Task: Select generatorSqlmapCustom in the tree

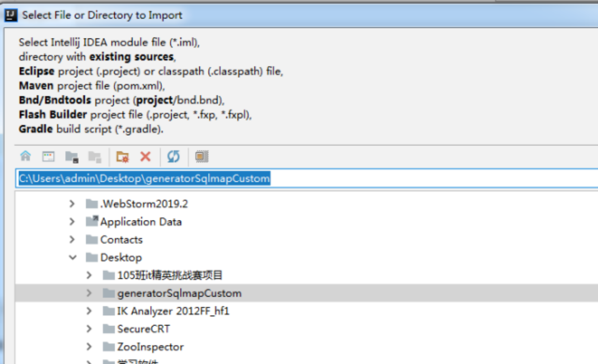Action: [x=307, y=293]
